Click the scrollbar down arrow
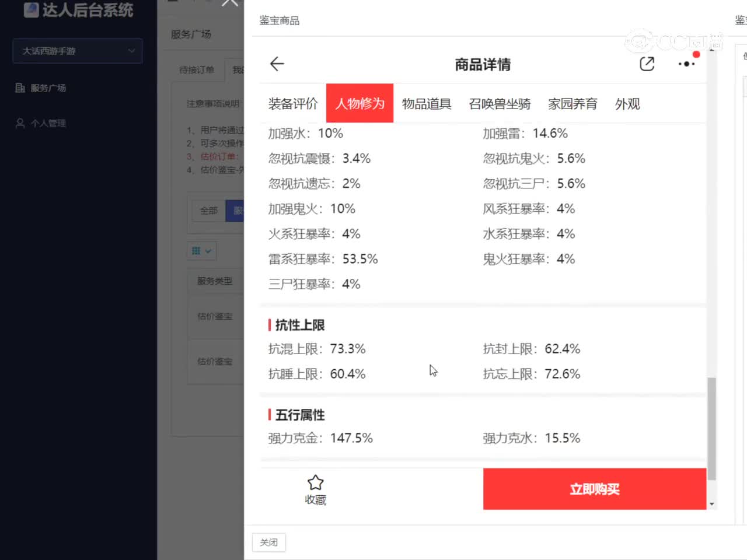 point(711,504)
